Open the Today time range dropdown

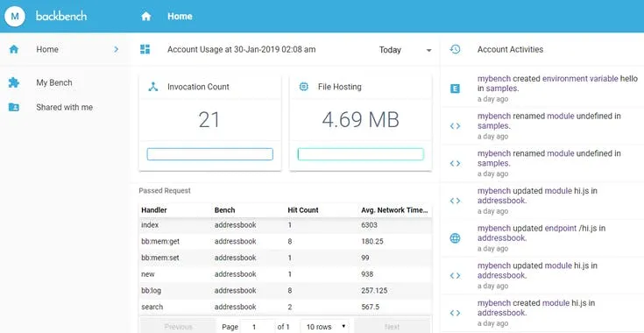[x=405, y=50]
